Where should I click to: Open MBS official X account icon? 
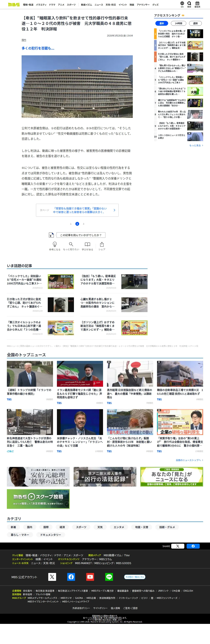(x=52, y=577)
